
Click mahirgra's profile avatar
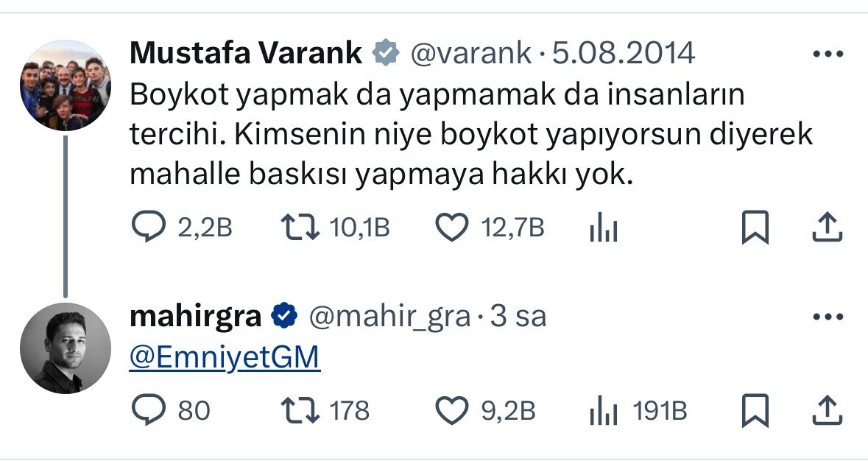[x=65, y=348]
